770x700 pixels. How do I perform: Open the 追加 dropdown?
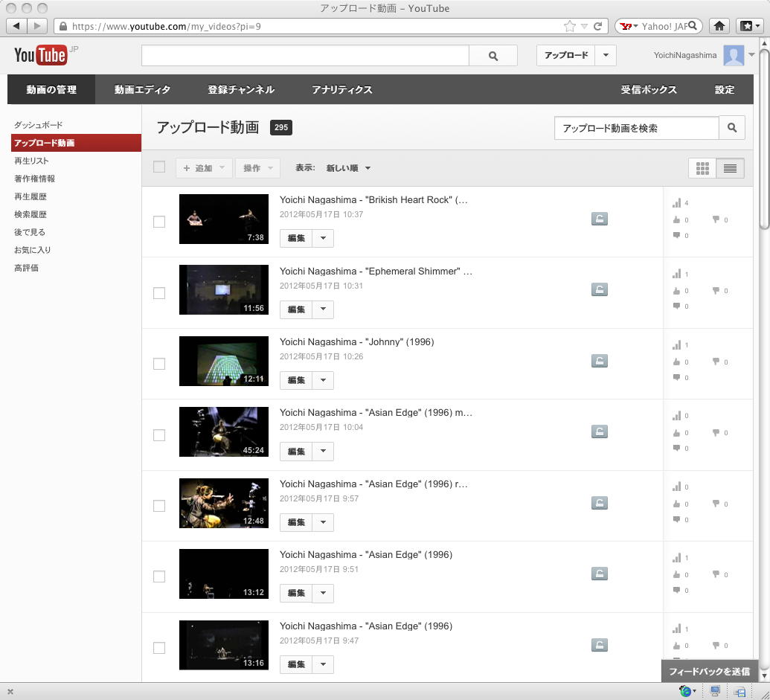tap(204, 168)
